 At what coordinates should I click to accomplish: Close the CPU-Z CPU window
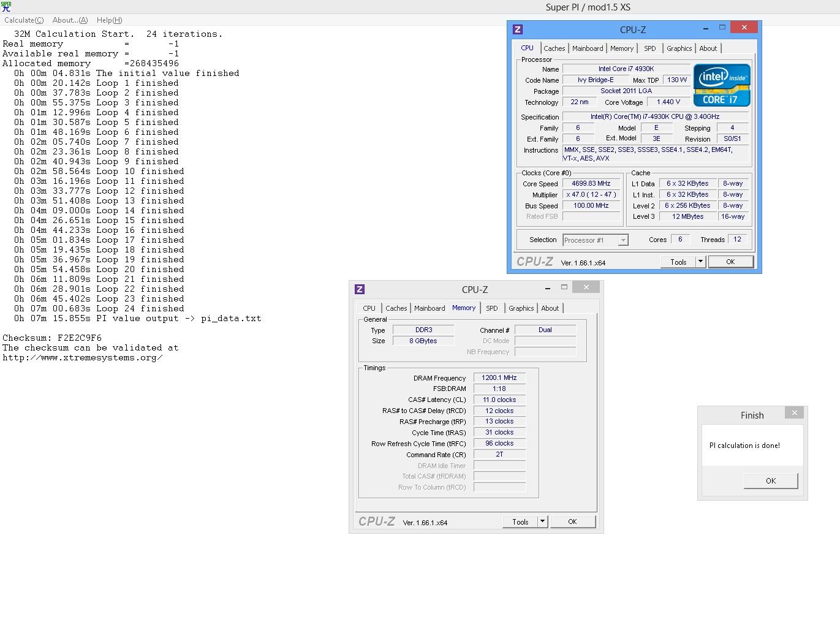pyautogui.click(x=744, y=28)
